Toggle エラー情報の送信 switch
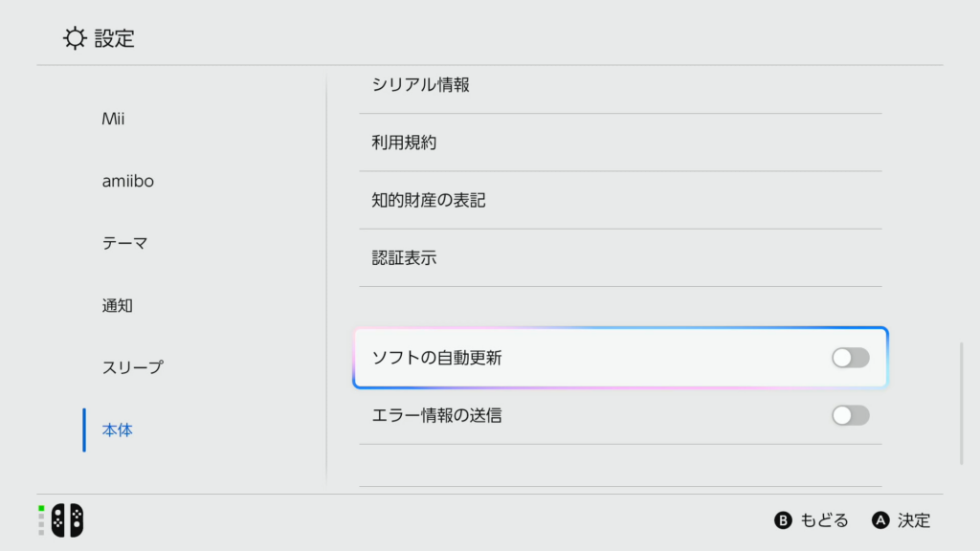The image size is (980, 551). coord(850,415)
